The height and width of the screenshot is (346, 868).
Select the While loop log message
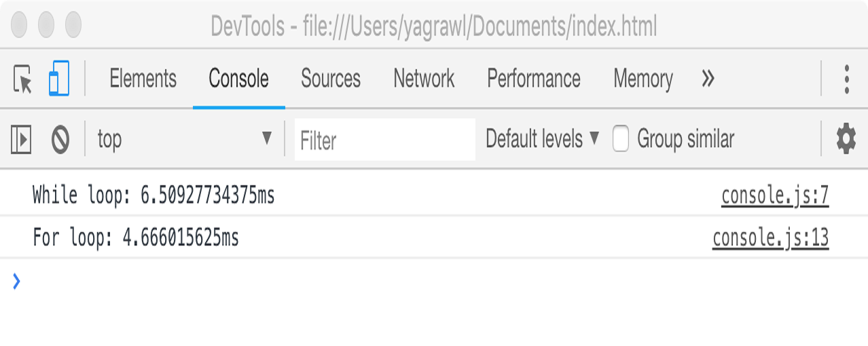click(153, 196)
